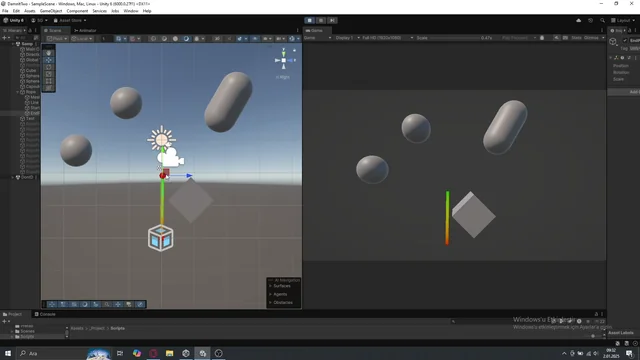Adjust the Game view Scale slider
Viewport: 640px width, 360px height.
pyautogui.click(x=455, y=38)
